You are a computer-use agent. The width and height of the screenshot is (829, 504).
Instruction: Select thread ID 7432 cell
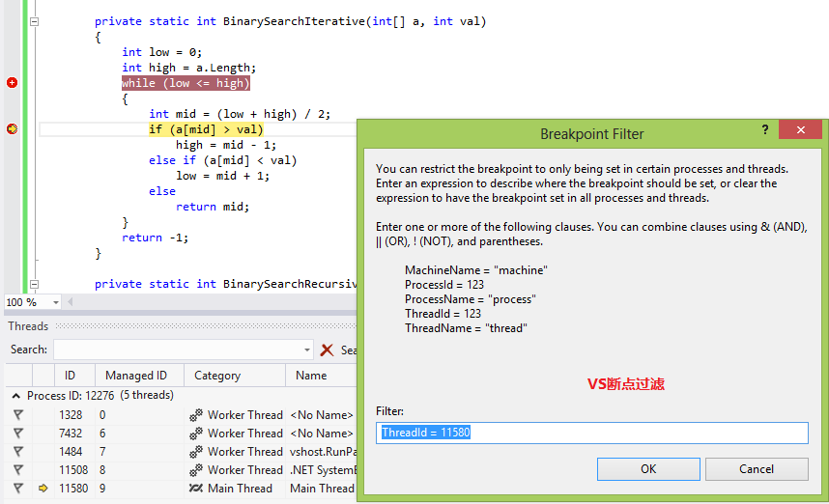[x=71, y=434]
